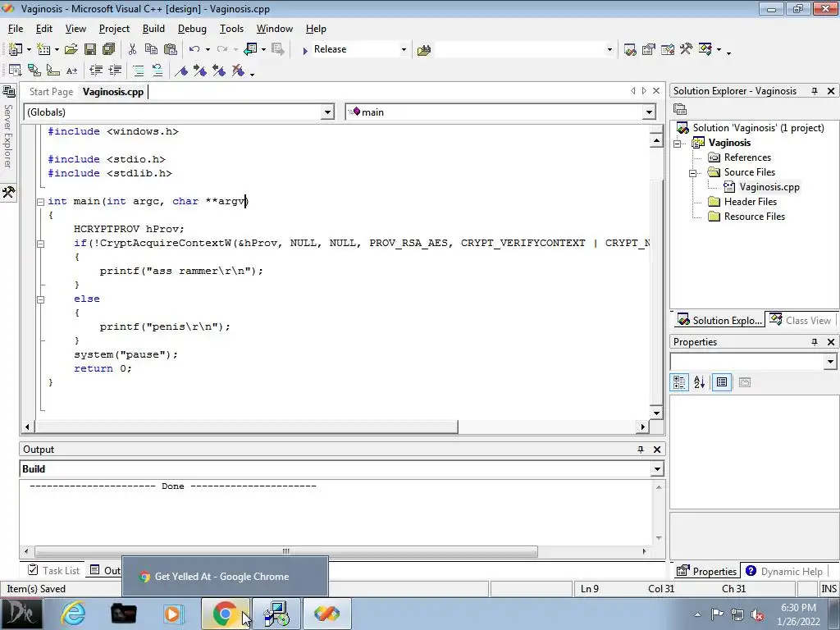
Task: Open the Toolbox hammer icon in the left sidebar
Action: pyautogui.click(x=8, y=192)
